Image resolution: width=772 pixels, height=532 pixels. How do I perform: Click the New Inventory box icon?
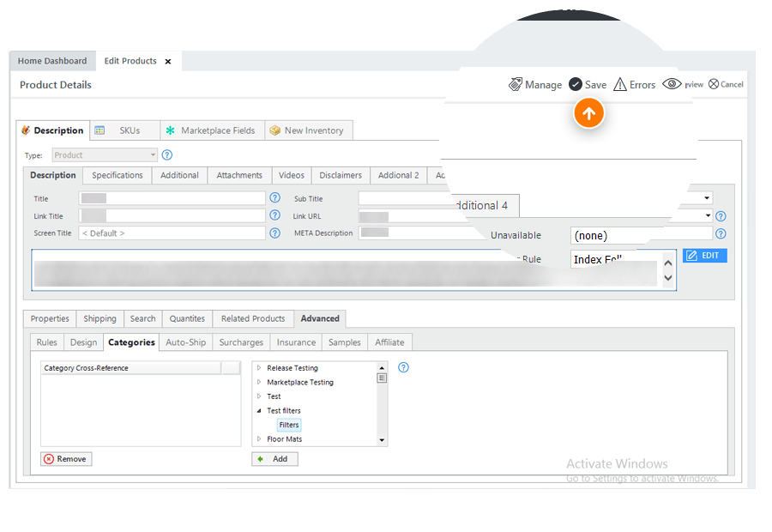pyautogui.click(x=274, y=130)
